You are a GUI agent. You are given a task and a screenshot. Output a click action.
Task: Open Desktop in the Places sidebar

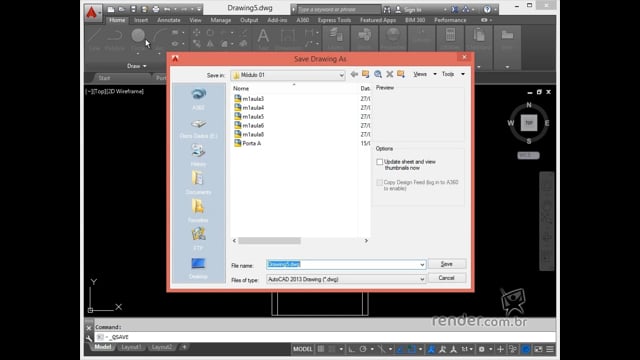pos(198,268)
